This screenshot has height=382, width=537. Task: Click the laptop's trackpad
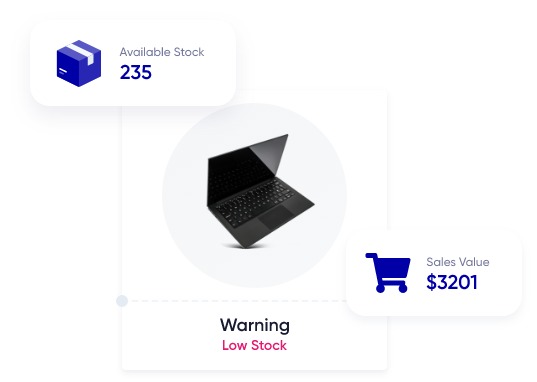[x=276, y=218]
